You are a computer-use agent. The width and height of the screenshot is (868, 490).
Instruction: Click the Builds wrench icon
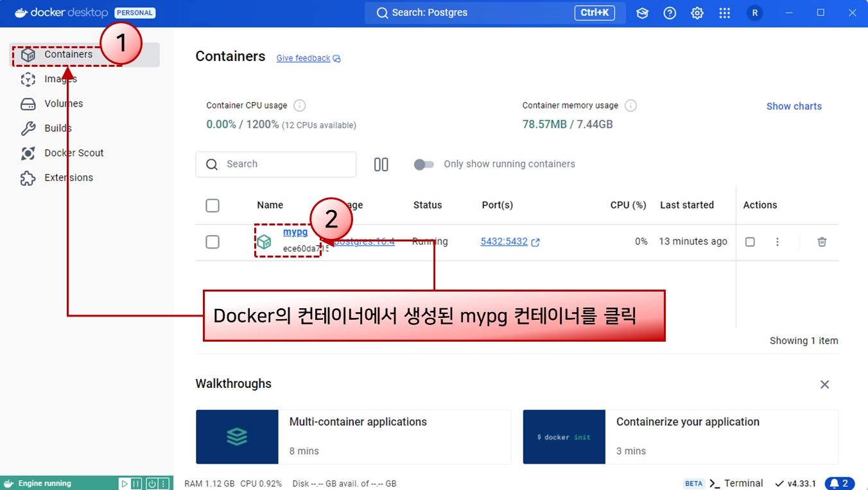pos(28,128)
